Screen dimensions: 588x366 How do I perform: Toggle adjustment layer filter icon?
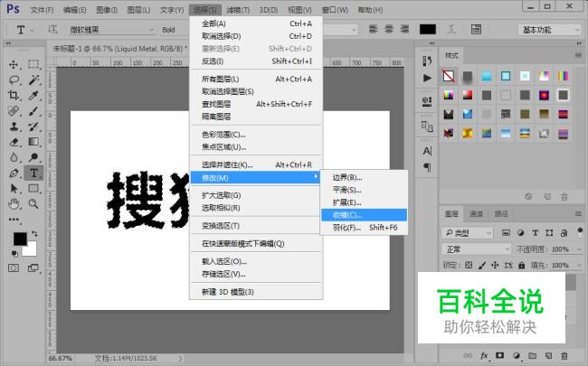520,233
